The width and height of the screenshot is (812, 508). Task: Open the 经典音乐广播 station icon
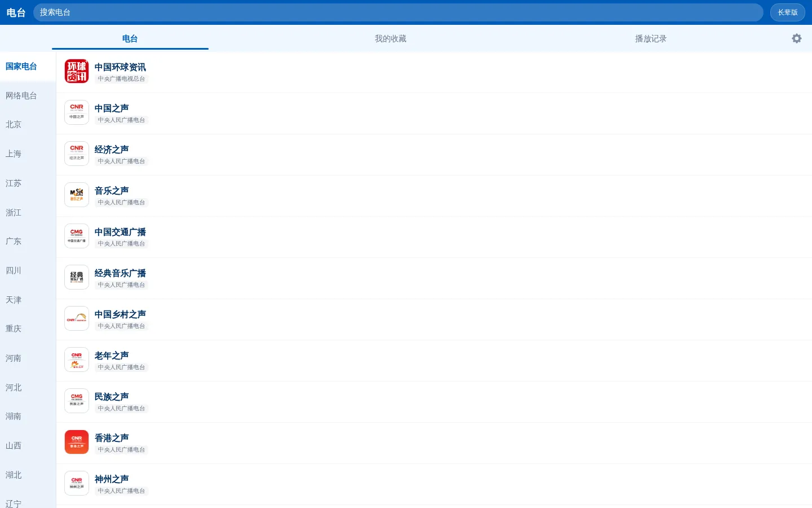click(x=77, y=277)
